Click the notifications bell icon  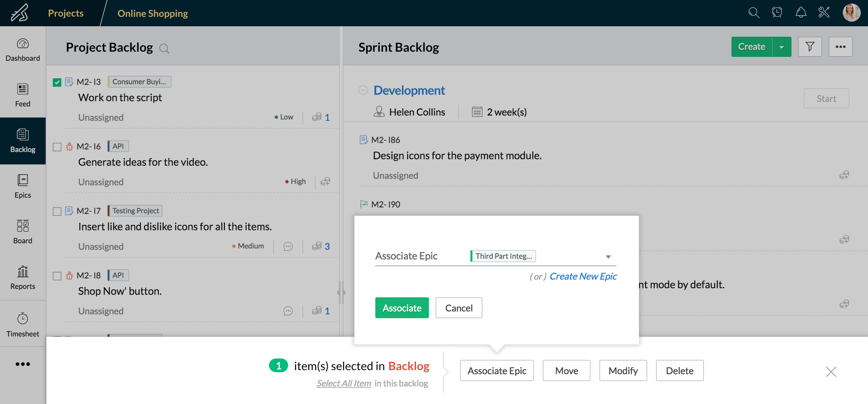coord(800,13)
